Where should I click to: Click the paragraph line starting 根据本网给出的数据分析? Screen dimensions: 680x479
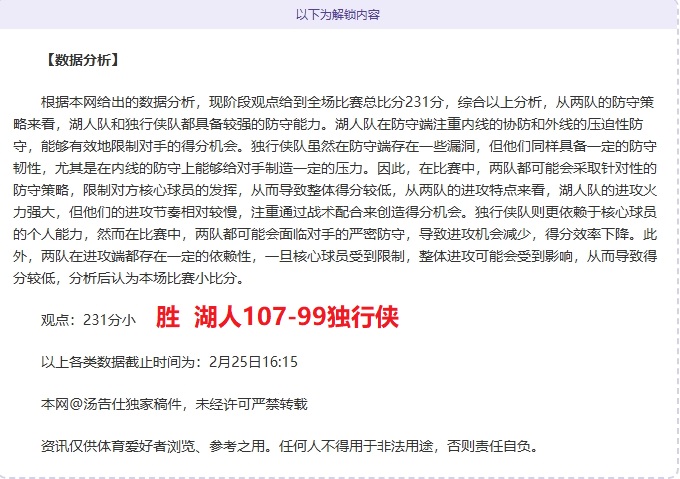[x=347, y=102]
